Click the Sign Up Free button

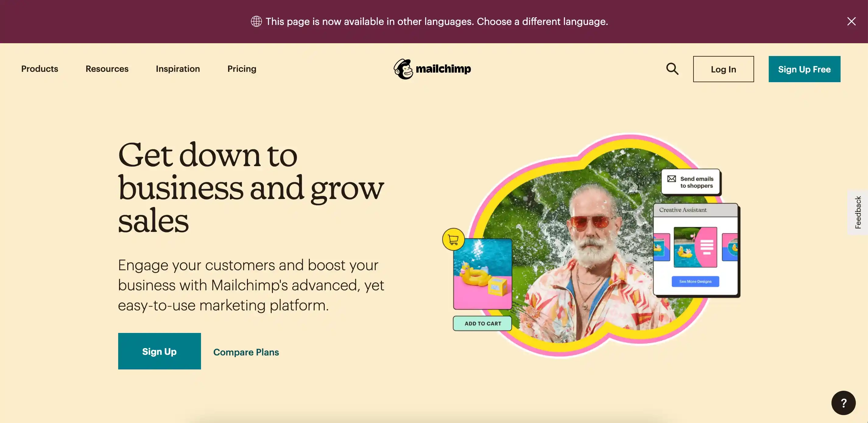point(804,69)
